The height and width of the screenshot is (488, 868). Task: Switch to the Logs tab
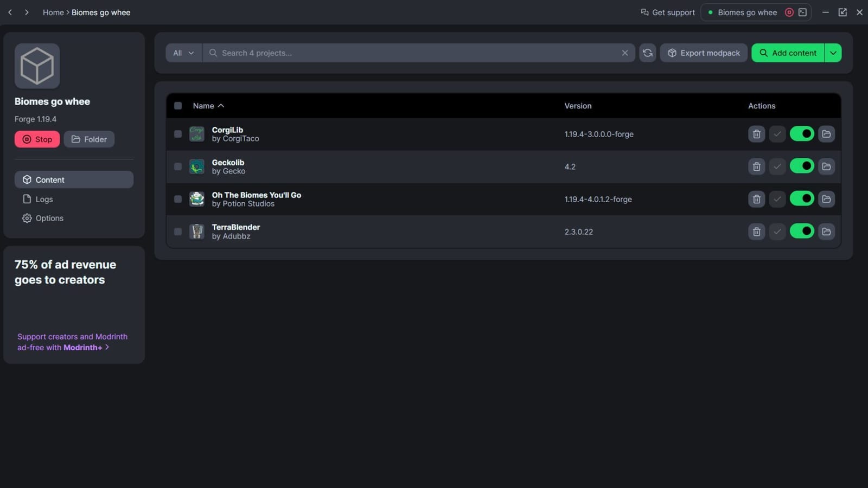(44, 199)
